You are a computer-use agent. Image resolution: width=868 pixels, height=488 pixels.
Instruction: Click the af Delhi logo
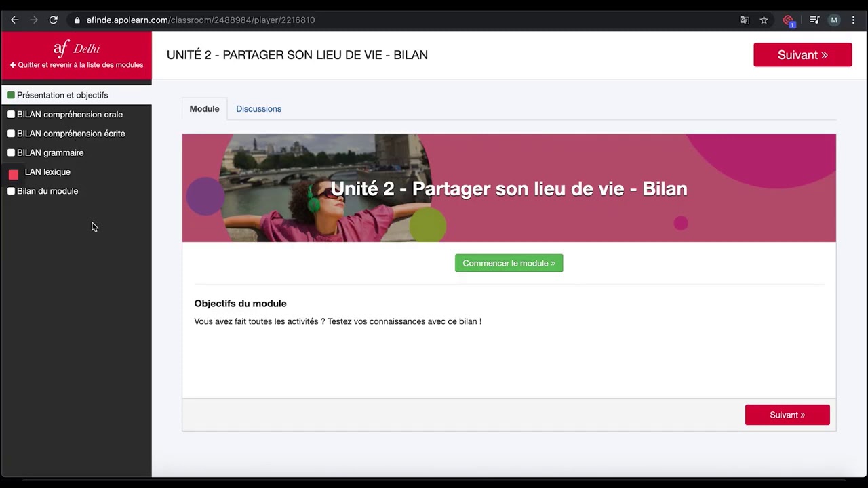pyautogui.click(x=76, y=48)
